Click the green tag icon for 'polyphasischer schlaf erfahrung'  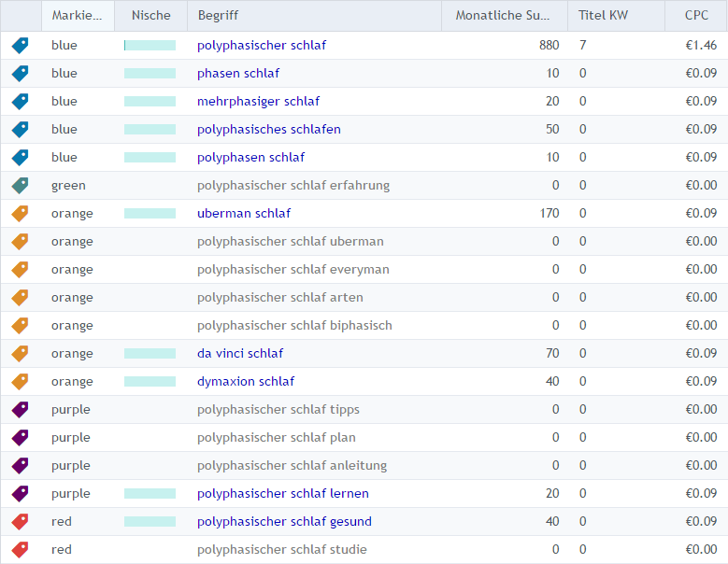tap(20, 186)
